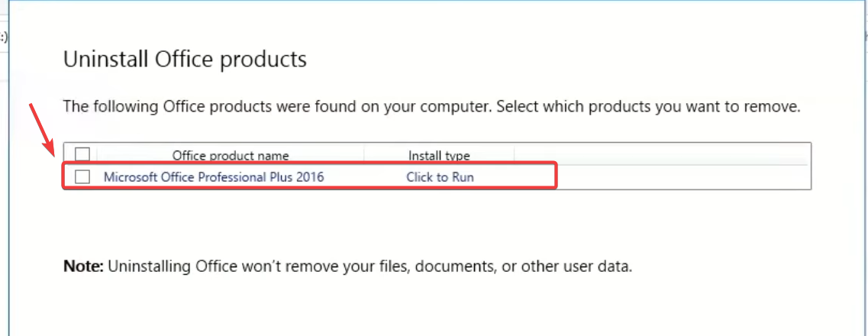
Task: Select the Microsoft Office Professional Plus 2016 name
Action: coord(214,177)
